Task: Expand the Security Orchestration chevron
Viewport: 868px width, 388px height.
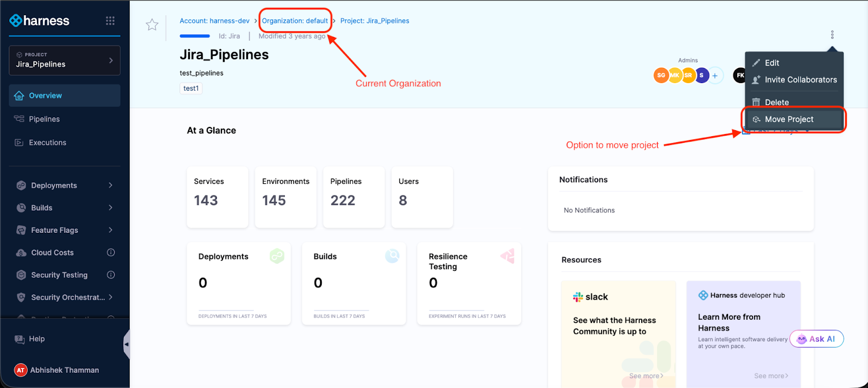Action: coord(111,297)
